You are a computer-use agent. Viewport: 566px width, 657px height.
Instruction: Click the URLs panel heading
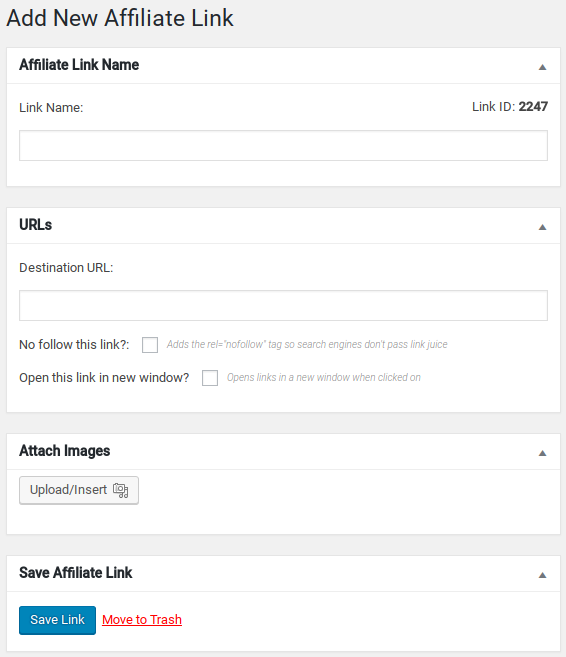[36, 225]
